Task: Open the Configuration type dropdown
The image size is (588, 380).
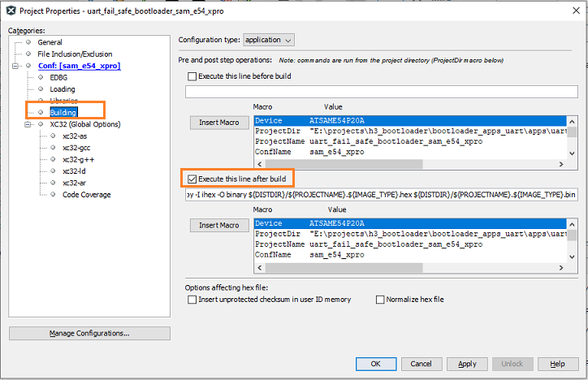Action: pyautogui.click(x=269, y=40)
